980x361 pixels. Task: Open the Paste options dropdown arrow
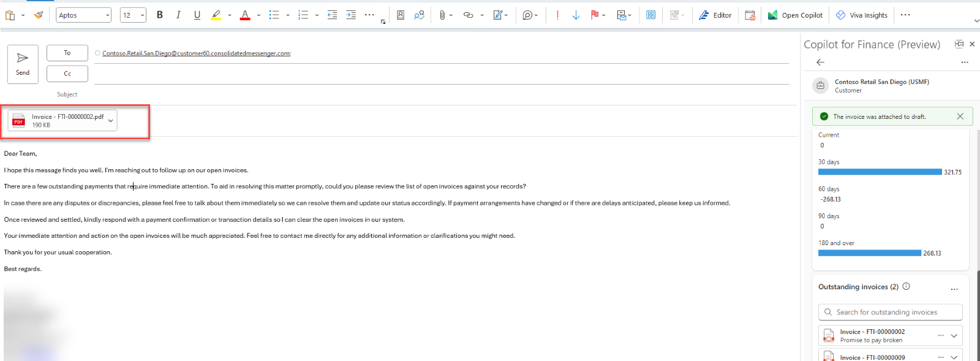[x=23, y=15]
